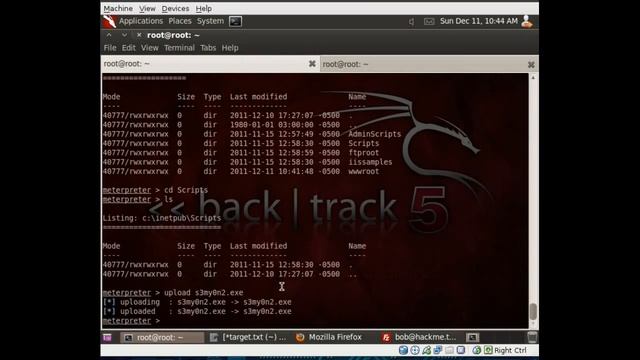This screenshot has height=360, width=640.
Task: Switch to bob@hackme FileZilla in taskbar
Action: click(419, 337)
